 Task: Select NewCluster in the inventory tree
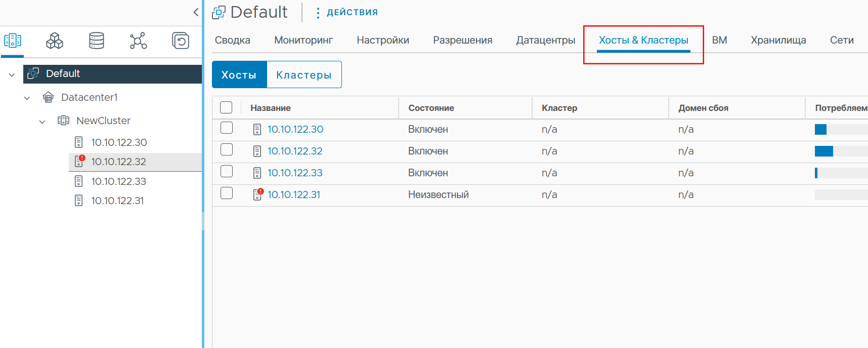pos(103,121)
